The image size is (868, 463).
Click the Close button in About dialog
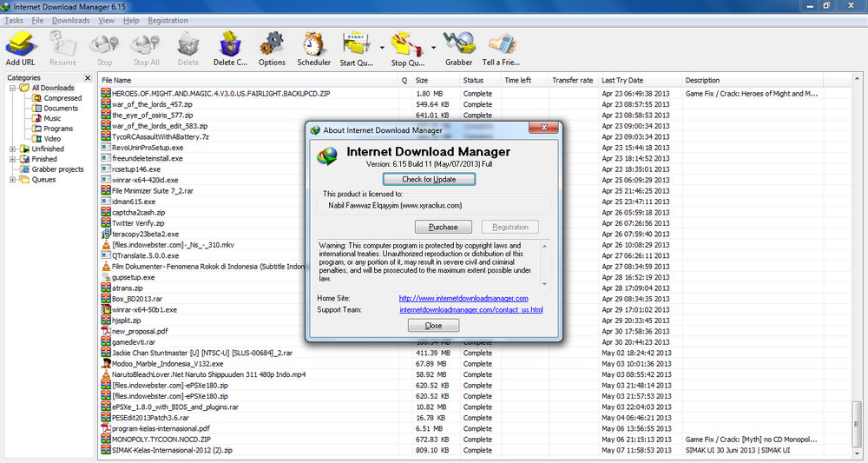433,326
